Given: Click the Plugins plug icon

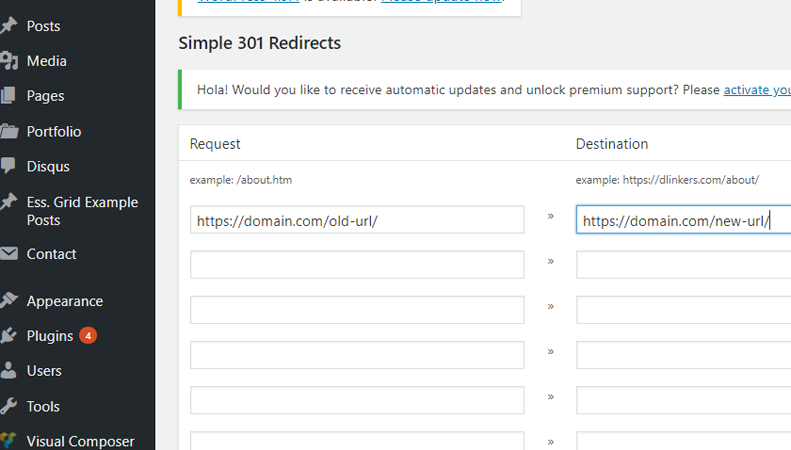Looking at the screenshot, I should pyautogui.click(x=9, y=336).
